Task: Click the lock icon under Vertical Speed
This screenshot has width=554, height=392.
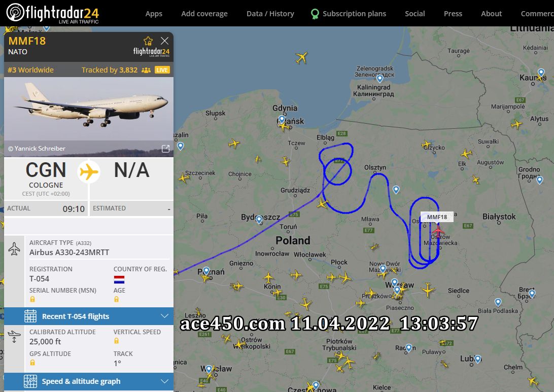Action: click(x=117, y=341)
